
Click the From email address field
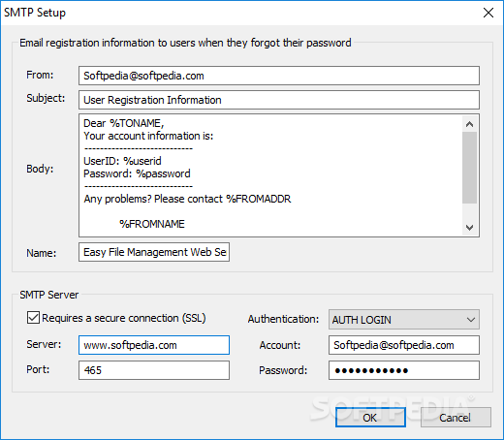click(279, 76)
